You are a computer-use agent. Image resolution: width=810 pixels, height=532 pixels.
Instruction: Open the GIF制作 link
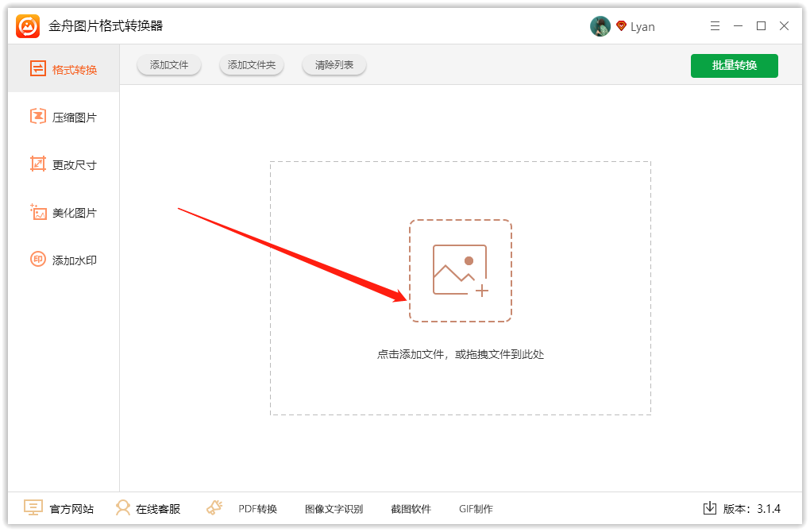coord(476,509)
